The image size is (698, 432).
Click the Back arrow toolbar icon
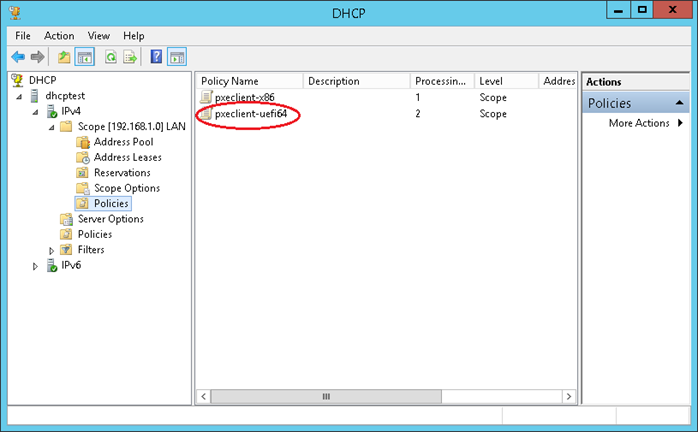coord(18,57)
